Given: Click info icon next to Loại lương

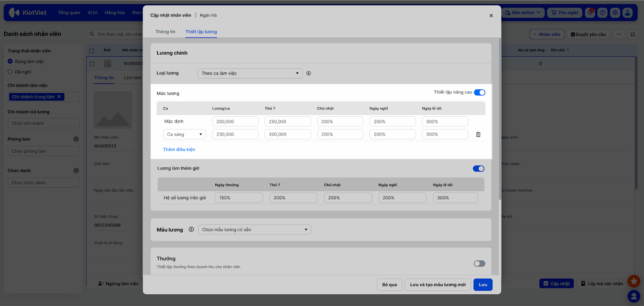Looking at the screenshot, I should coord(309,73).
